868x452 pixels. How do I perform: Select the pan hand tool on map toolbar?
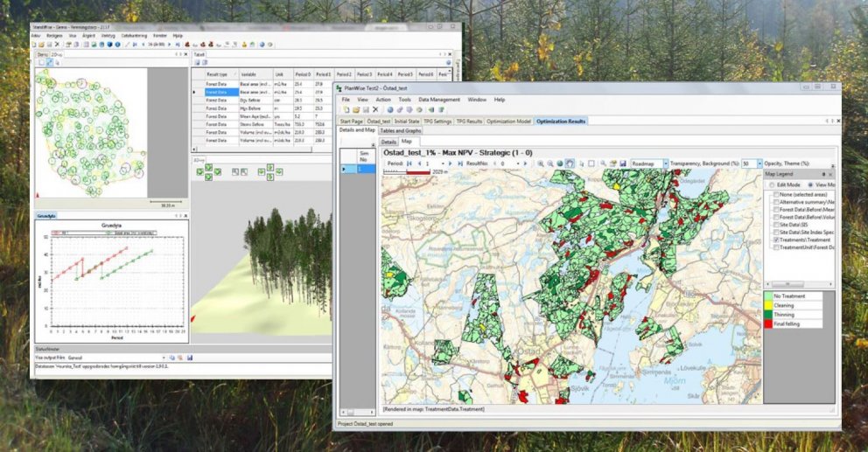[x=570, y=163]
